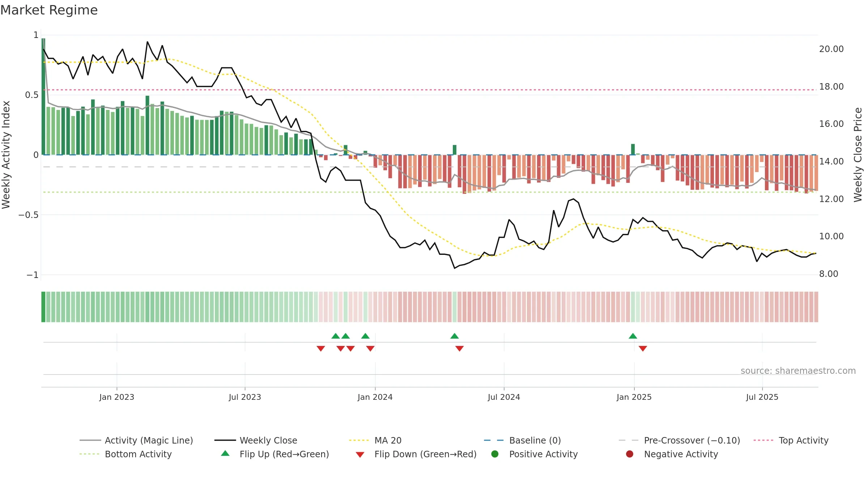Toggle the Weekly Close legend entry

point(256,440)
